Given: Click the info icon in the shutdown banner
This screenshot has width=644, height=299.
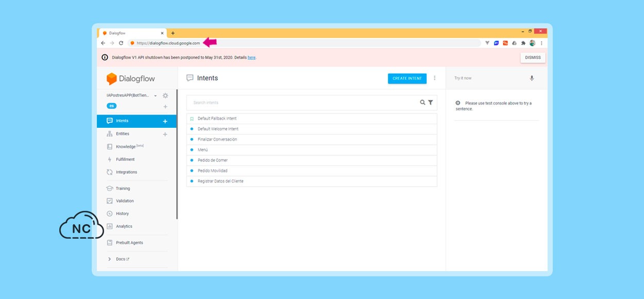Looking at the screenshot, I should [105, 57].
